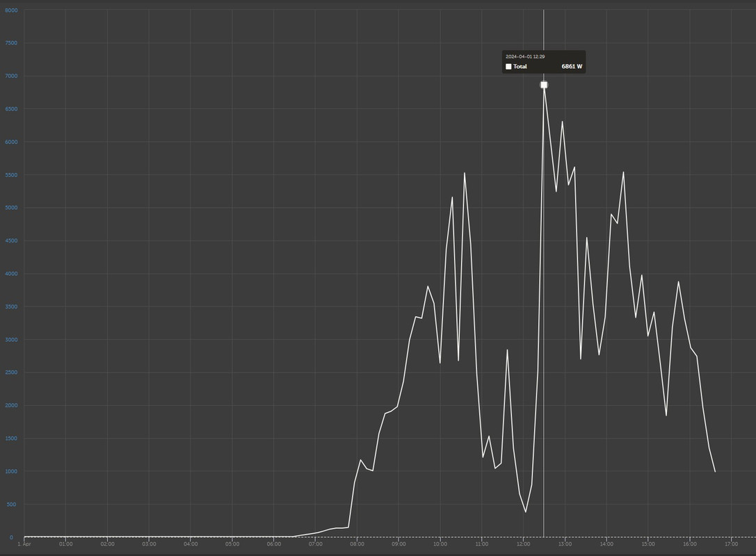The image size is (756, 556).
Task: Click the 03:00 x-axis label
Action: (x=149, y=544)
